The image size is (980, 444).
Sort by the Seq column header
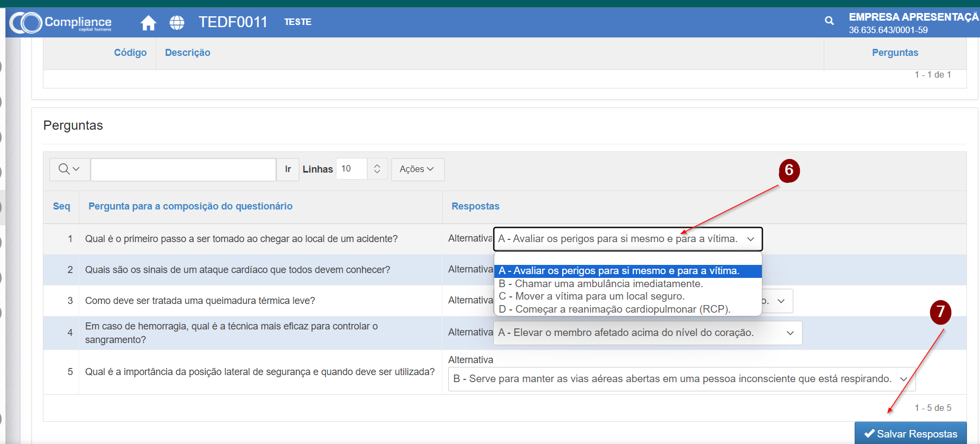click(x=61, y=206)
